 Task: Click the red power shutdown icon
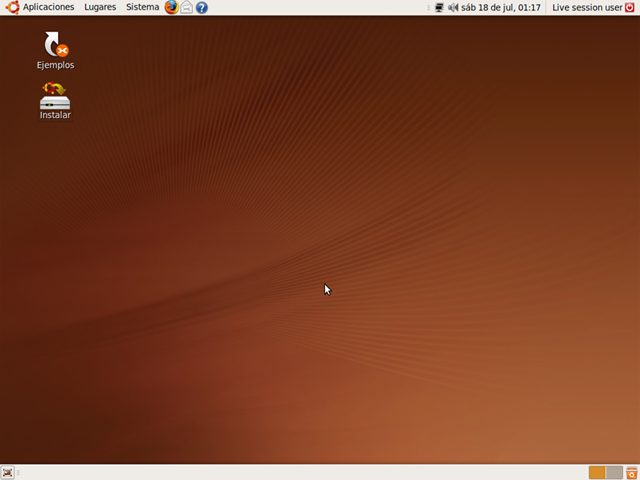tap(630, 7)
